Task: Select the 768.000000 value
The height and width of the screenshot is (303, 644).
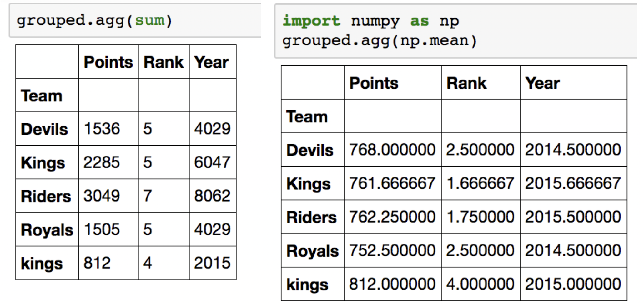Action: click(x=392, y=150)
